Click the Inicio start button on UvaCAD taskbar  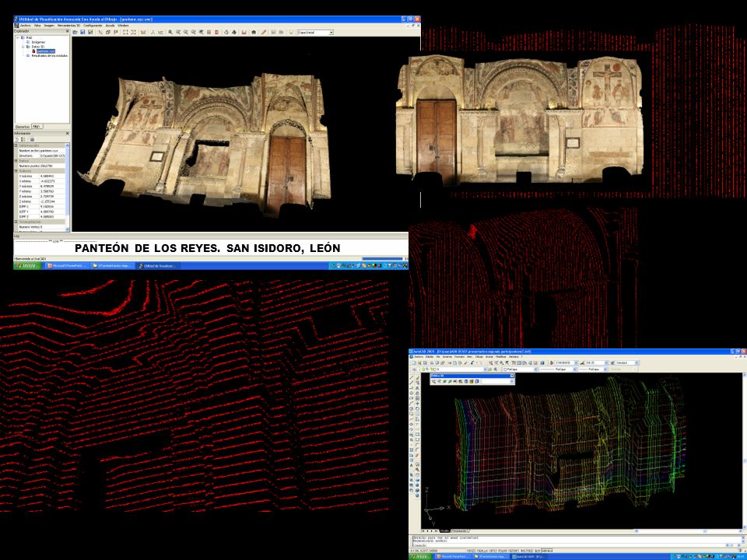coord(26,265)
